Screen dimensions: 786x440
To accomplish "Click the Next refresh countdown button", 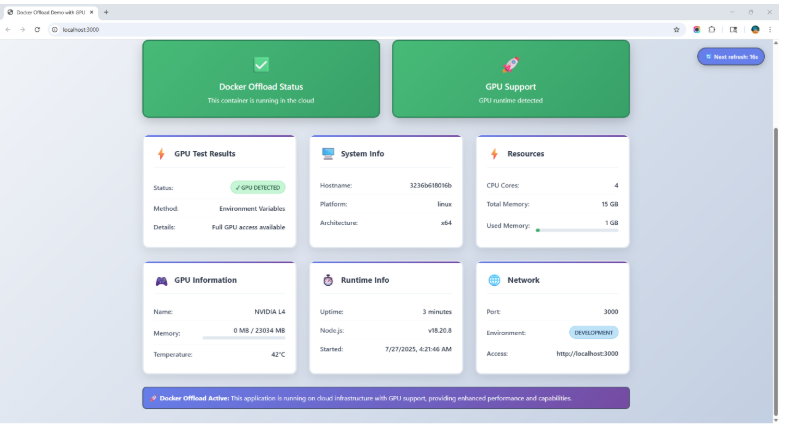I will pyautogui.click(x=731, y=57).
